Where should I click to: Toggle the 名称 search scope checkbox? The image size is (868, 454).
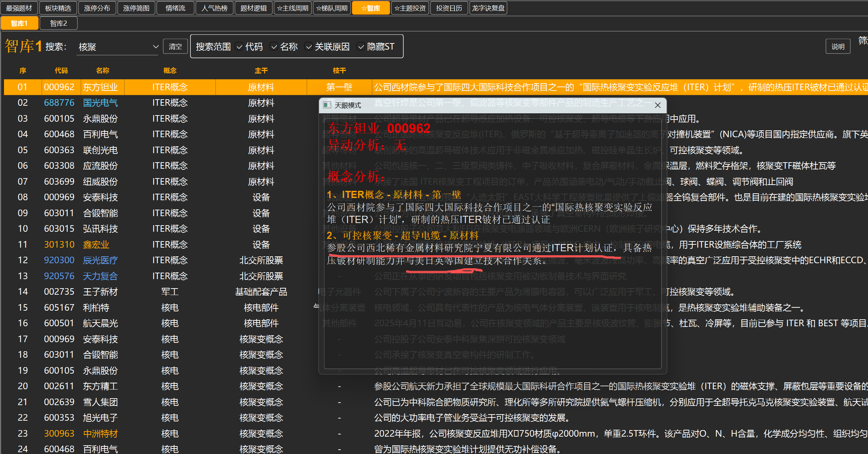pyautogui.click(x=274, y=47)
